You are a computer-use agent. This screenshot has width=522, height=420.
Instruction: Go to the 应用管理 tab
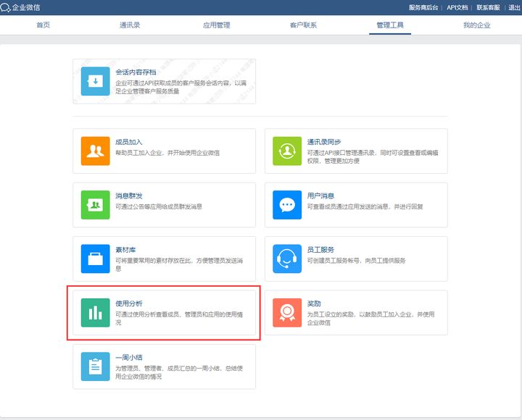click(217, 25)
